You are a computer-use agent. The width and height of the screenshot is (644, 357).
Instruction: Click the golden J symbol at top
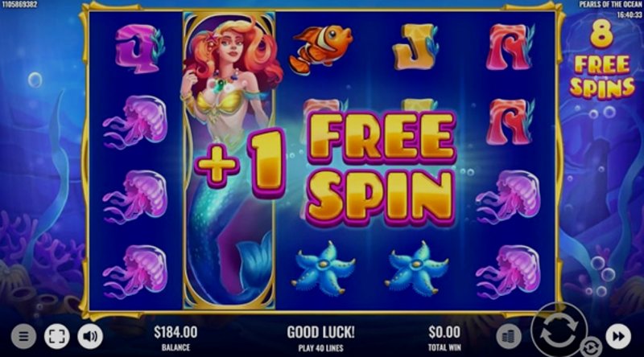[x=415, y=47]
